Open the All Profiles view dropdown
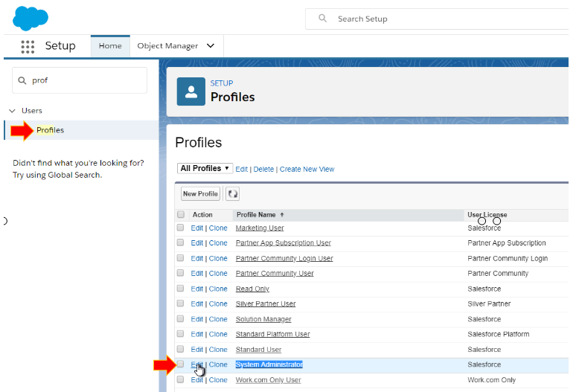Viewport: 576px width, 392px height. click(205, 168)
